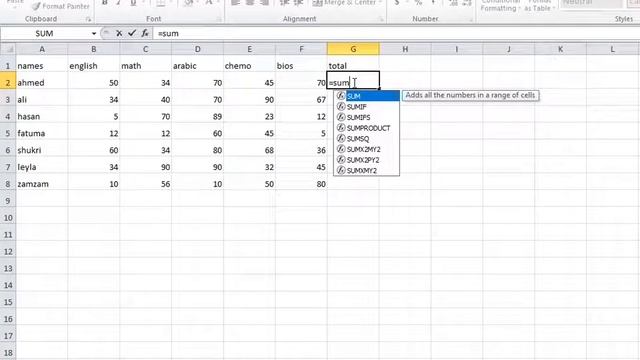The width and height of the screenshot is (640, 360).
Task: Open the Number group dialog launcher
Action: point(470,19)
